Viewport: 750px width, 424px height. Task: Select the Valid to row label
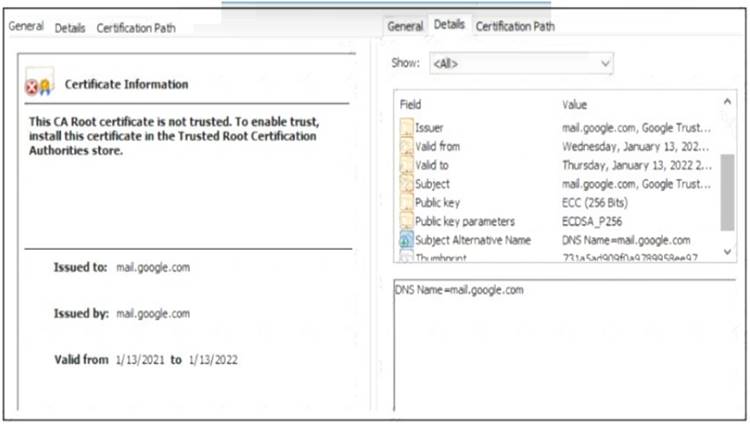click(x=432, y=165)
